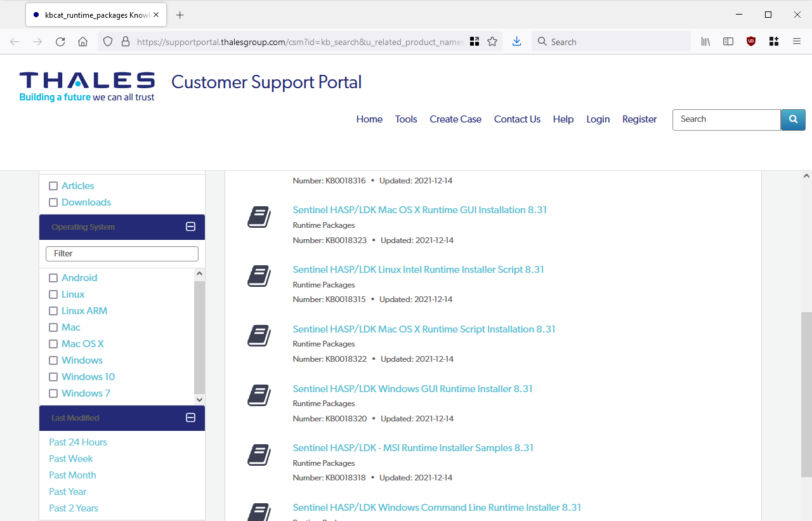812x521 pixels.
Task: Click the THALES logo
Action: [87, 86]
